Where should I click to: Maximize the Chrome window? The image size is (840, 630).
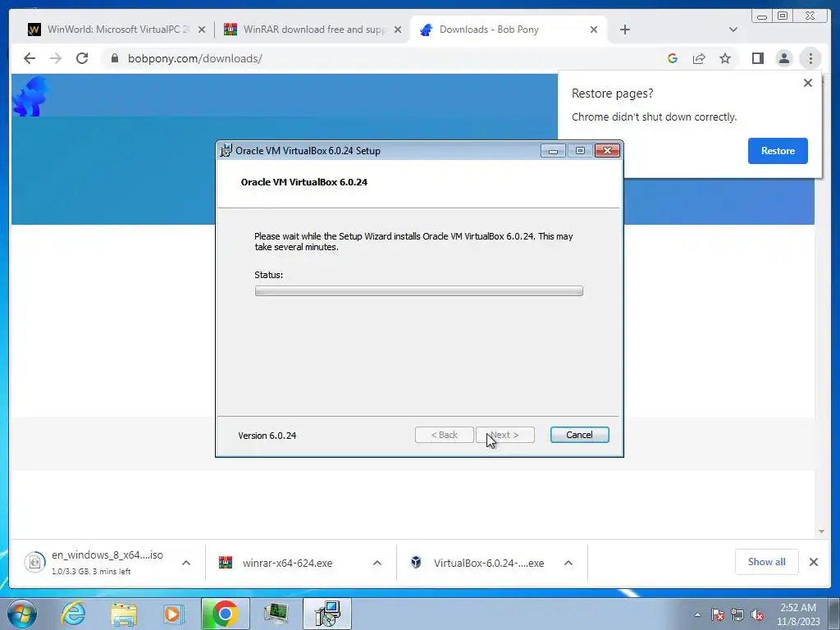coord(783,16)
